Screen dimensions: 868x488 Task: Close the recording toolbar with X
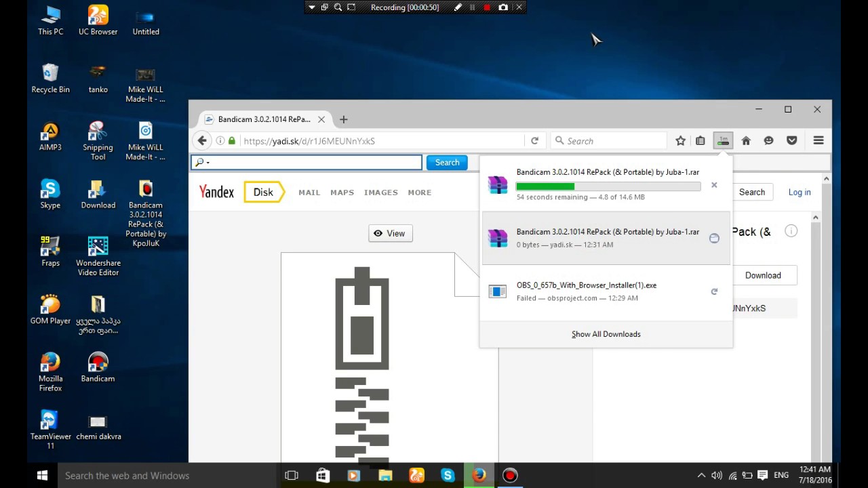pyautogui.click(x=519, y=7)
